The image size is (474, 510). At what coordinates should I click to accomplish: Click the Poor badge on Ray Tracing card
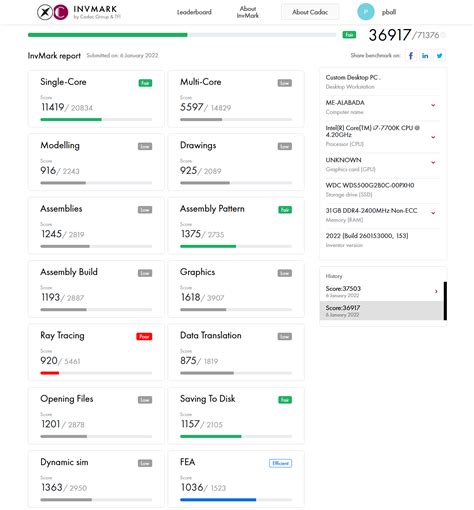pyautogui.click(x=144, y=336)
